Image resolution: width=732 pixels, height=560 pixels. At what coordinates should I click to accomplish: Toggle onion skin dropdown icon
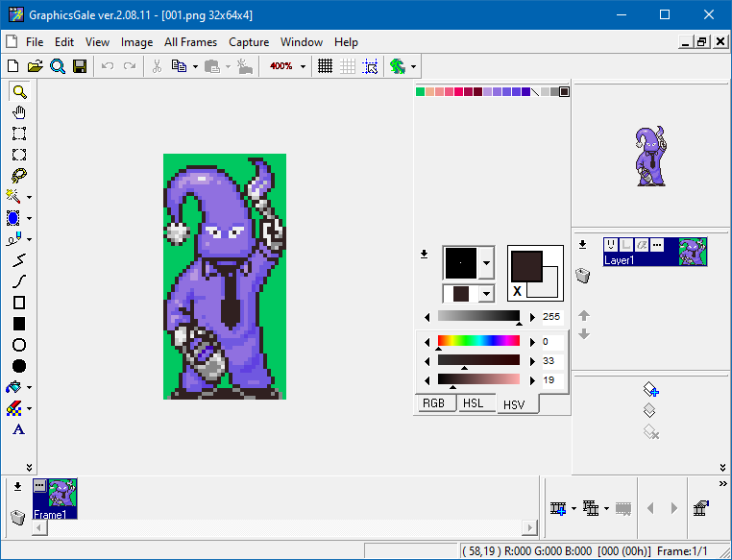(x=398, y=66)
